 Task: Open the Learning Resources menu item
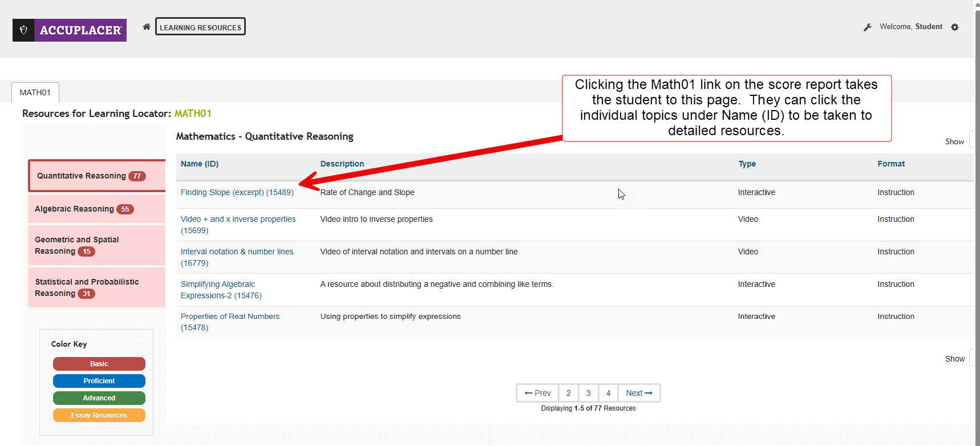coord(200,27)
